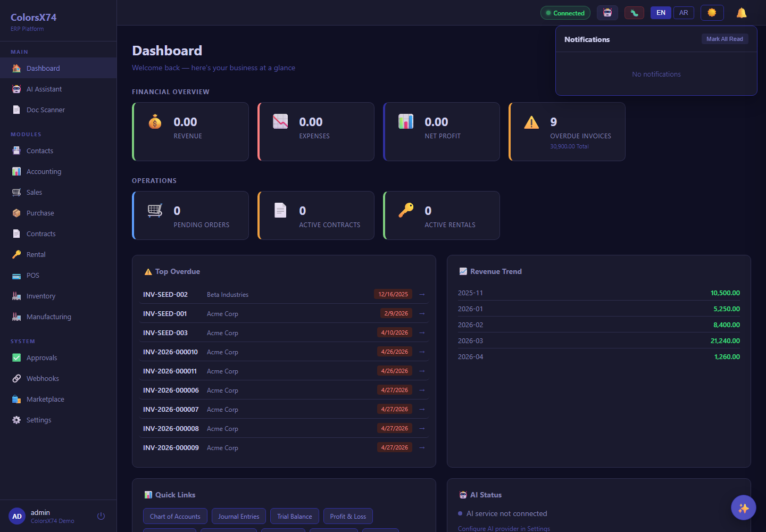Image resolution: width=766 pixels, height=532 pixels.
Task: Click the ColorsX74 logo title
Action: point(34,17)
